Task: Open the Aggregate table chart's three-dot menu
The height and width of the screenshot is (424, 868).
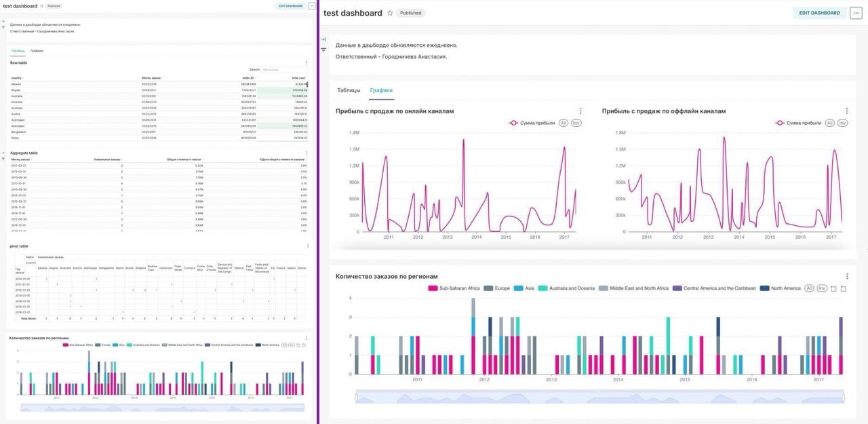Action: (307, 153)
